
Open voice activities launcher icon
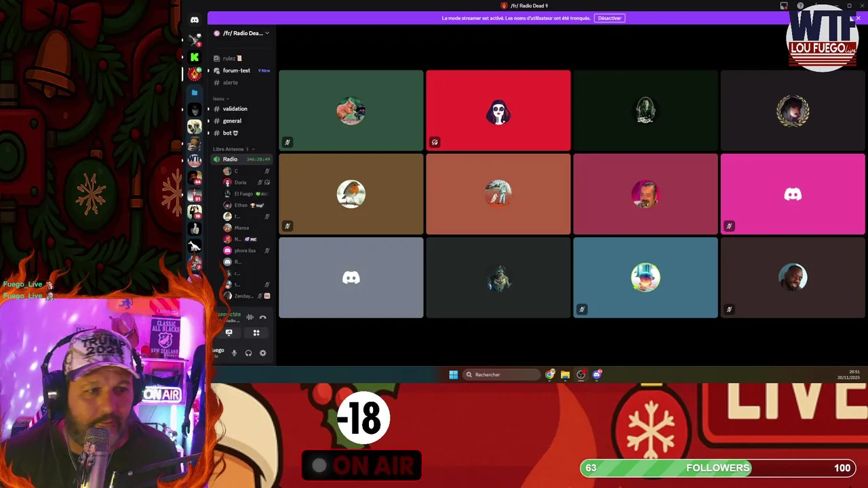256,333
